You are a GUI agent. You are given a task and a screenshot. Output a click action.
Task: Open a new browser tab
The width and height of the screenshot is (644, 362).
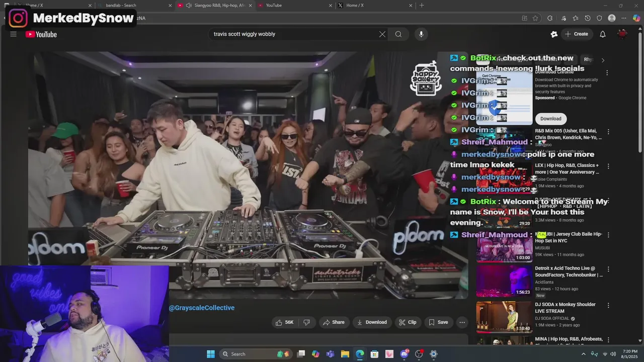click(x=422, y=6)
